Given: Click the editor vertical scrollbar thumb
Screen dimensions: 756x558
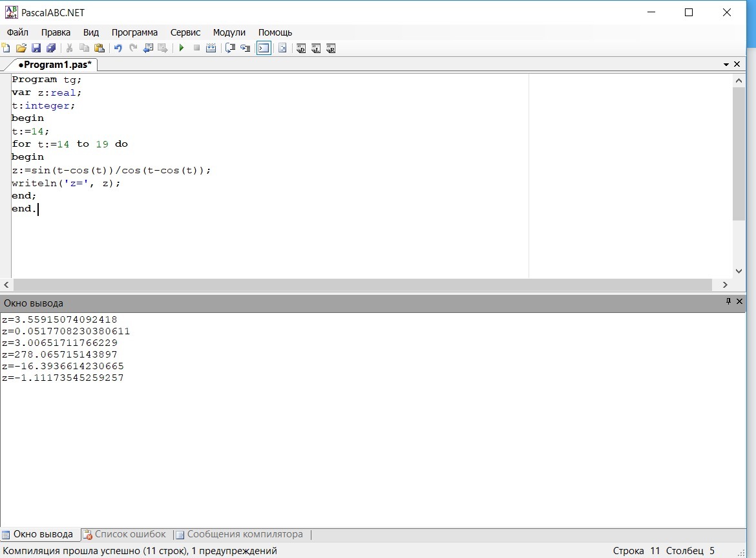Looking at the screenshot, I should tap(739, 154).
